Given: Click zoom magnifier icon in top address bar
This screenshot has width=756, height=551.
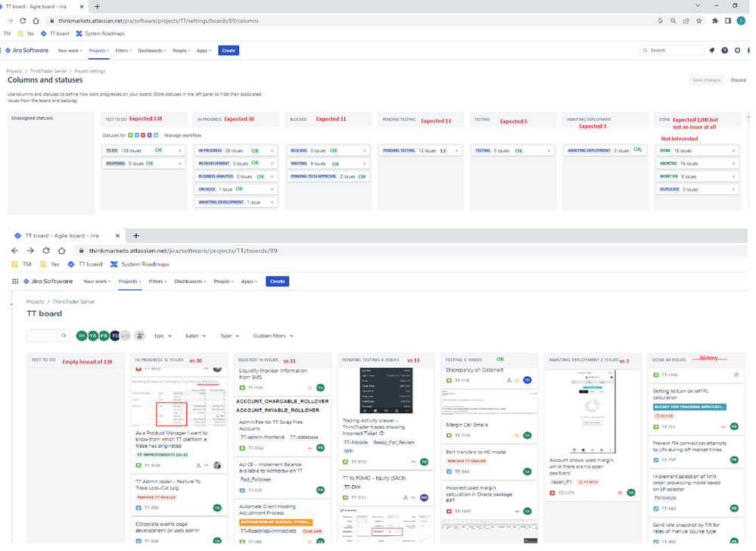Looking at the screenshot, I should point(673,20).
